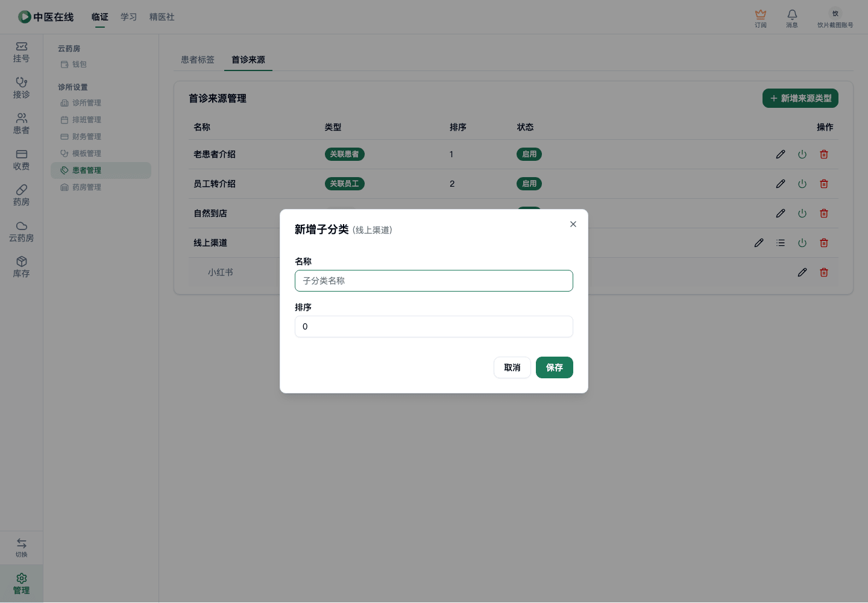Edit the 自然到店 row
Image resolution: width=868 pixels, height=603 pixels.
pyautogui.click(x=781, y=213)
